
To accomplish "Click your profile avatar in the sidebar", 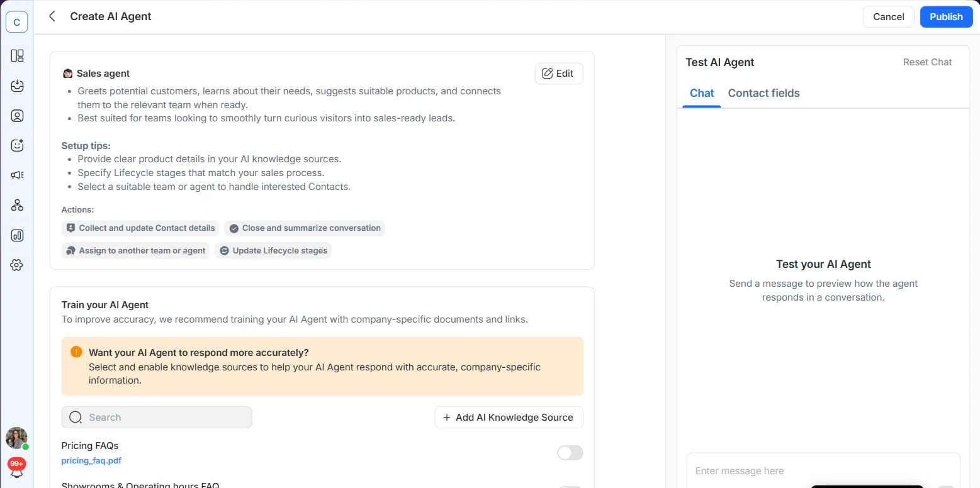I will [x=16, y=438].
